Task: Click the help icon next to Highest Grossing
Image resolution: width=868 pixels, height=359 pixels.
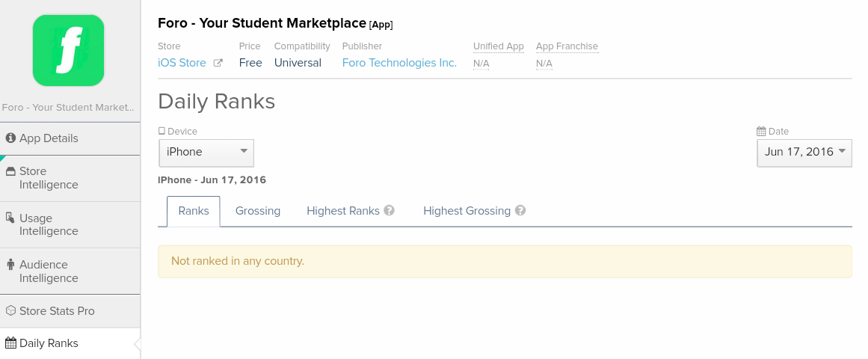Action: pyautogui.click(x=520, y=211)
